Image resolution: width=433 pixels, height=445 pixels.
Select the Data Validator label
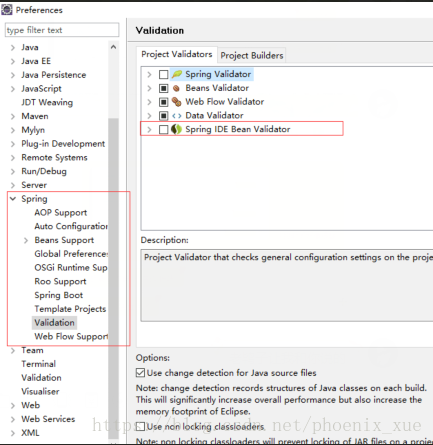[x=214, y=116]
